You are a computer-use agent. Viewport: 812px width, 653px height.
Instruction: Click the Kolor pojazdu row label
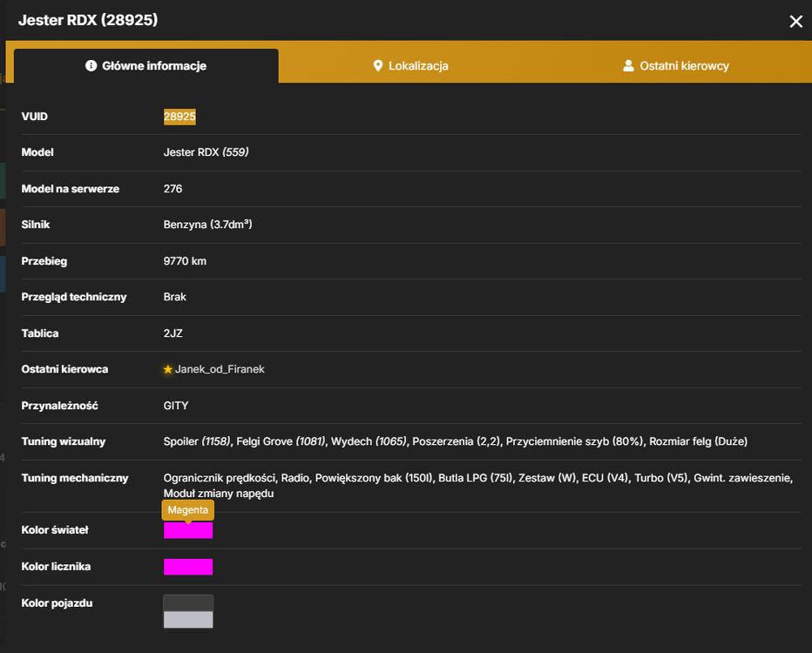(x=57, y=603)
